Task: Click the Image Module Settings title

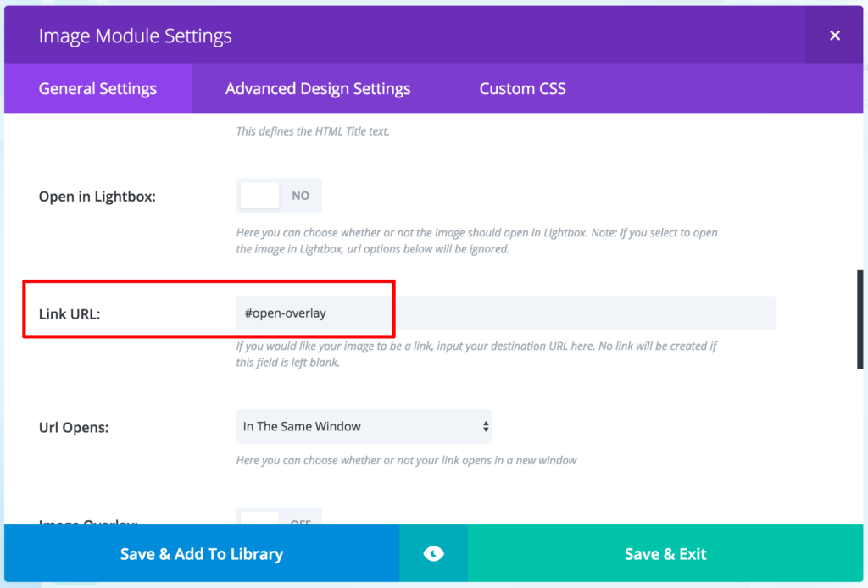Action: [x=135, y=36]
